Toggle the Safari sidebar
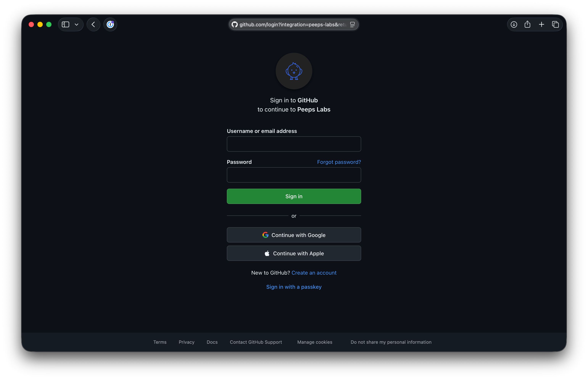Viewport: 588px width, 380px height. [x=65, y=24]
